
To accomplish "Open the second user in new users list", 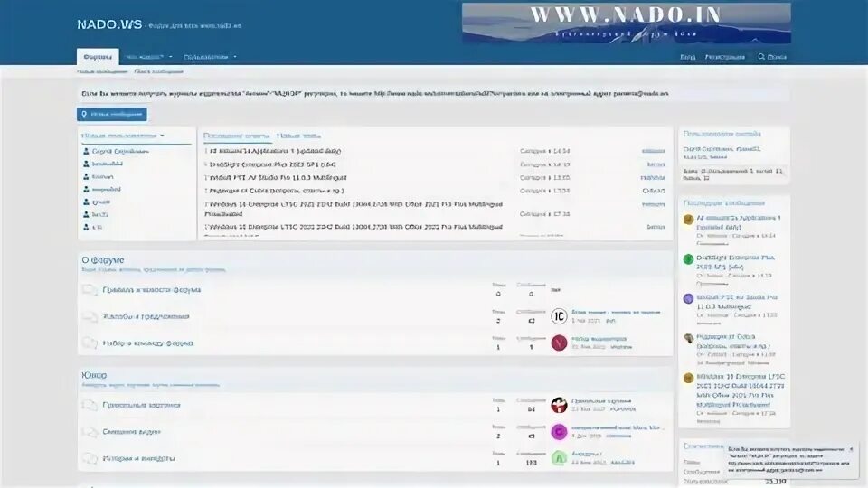I will coord(108,164).
